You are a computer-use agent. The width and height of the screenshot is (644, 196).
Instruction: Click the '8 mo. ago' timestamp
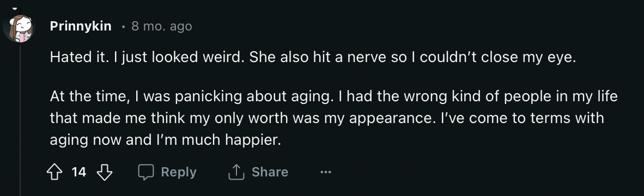tap(161, 26)
